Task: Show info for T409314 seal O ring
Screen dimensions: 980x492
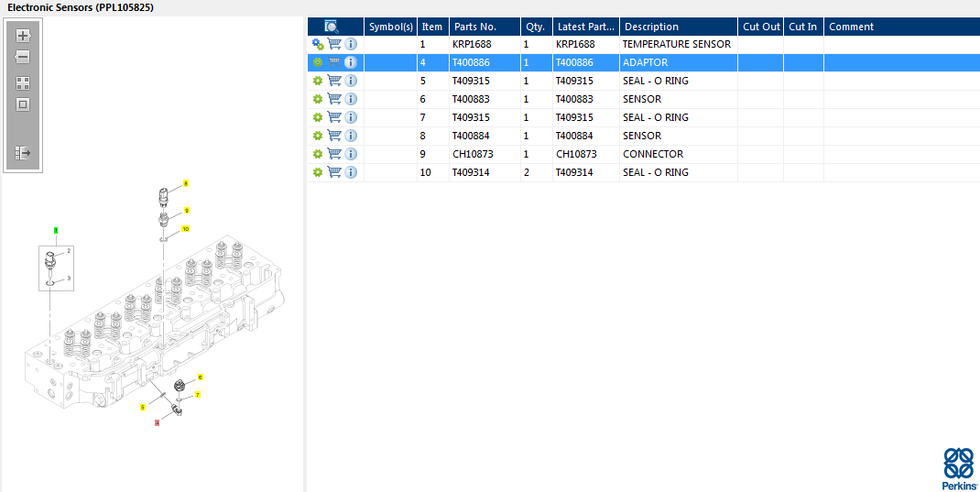Action: pyautogui.click(x=351, y=172)
